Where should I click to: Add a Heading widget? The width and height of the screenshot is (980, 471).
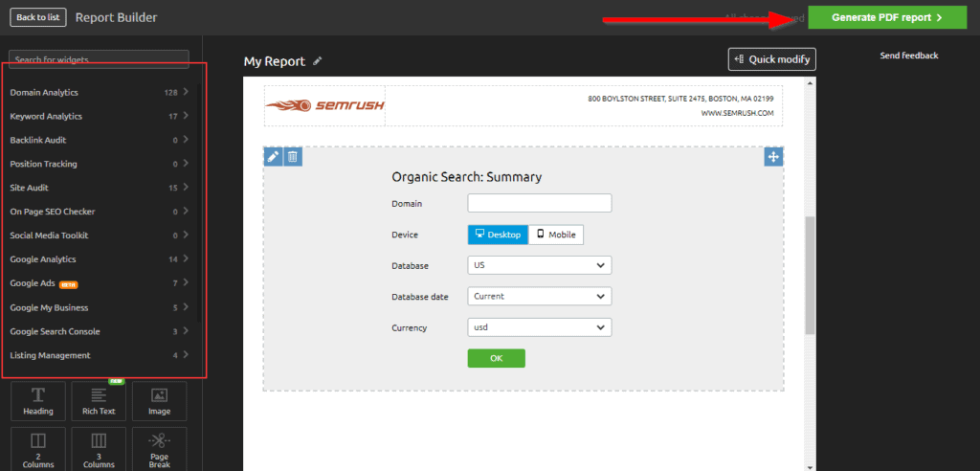tap(38, 401)
